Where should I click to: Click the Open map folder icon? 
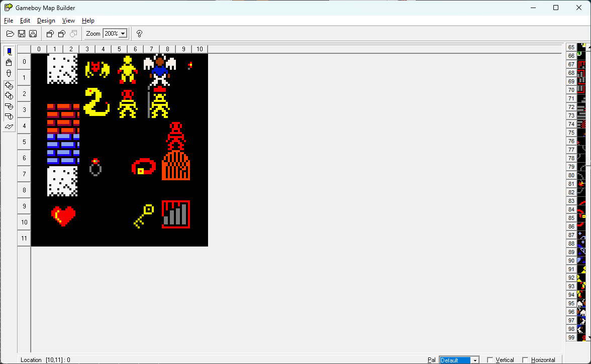click(10, 34)
